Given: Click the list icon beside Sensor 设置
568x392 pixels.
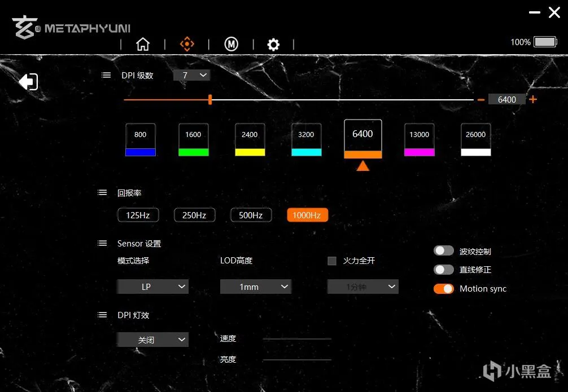Looking at the screenshot, I should (x=102, y=243).
